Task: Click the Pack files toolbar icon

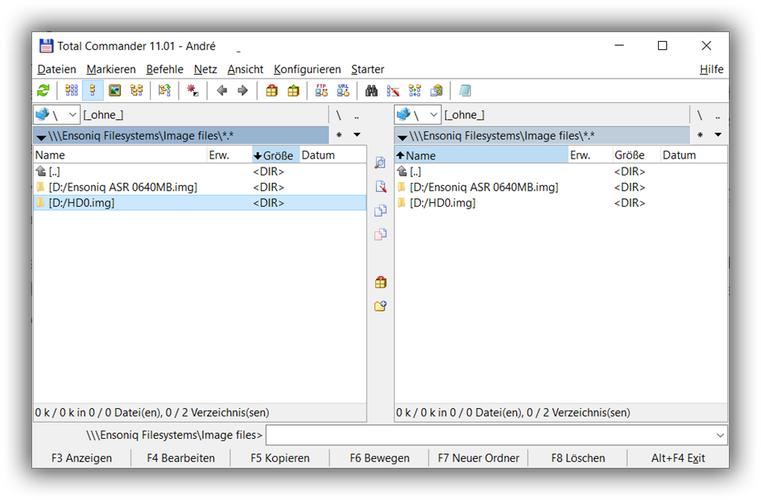Action: point(272,90)
